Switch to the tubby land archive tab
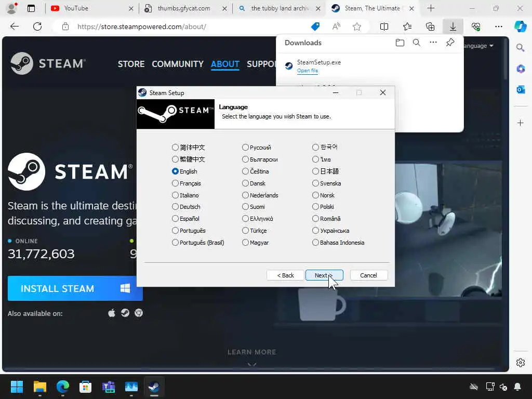Screen dimensions: 532x399 pyautogui.click(x=280, y=8)
